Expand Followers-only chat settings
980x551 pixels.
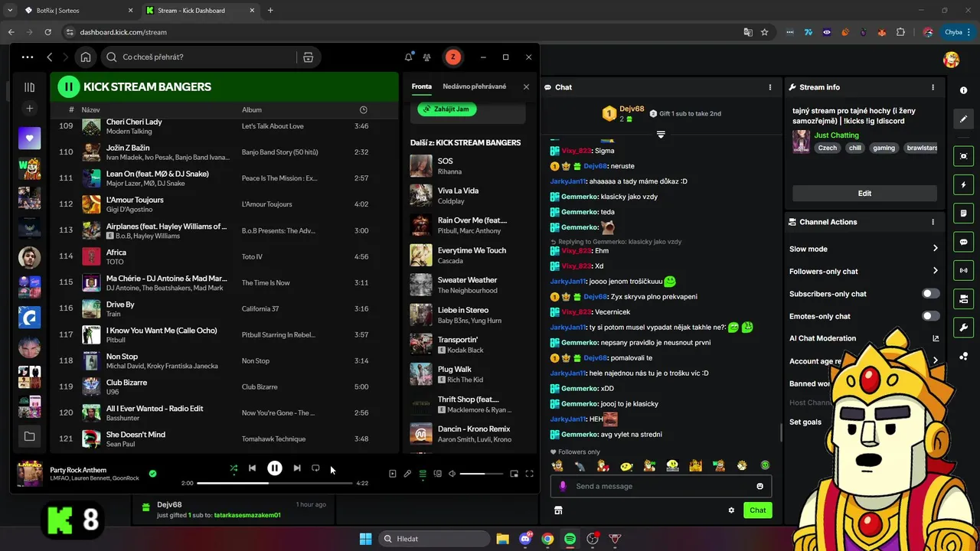coord(864,271)
